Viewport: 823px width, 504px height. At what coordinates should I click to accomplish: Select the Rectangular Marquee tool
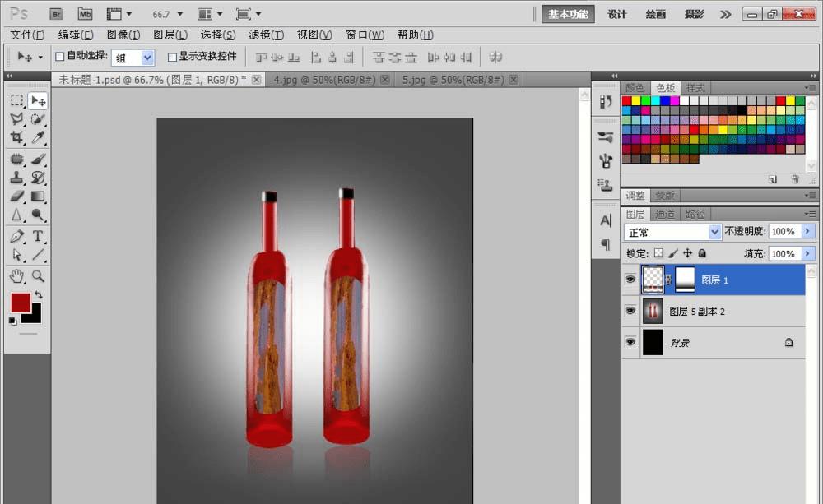click(16, 100)
